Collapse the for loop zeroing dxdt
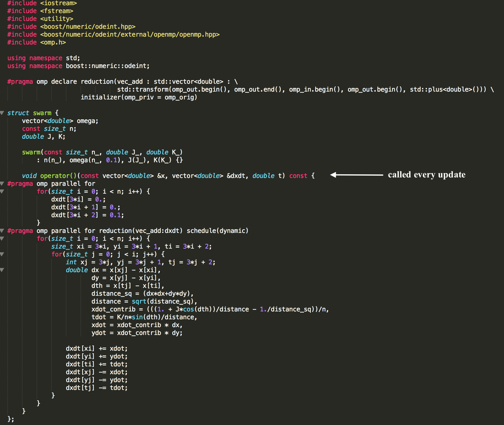The image size is (504, 425). click(2, 192)
